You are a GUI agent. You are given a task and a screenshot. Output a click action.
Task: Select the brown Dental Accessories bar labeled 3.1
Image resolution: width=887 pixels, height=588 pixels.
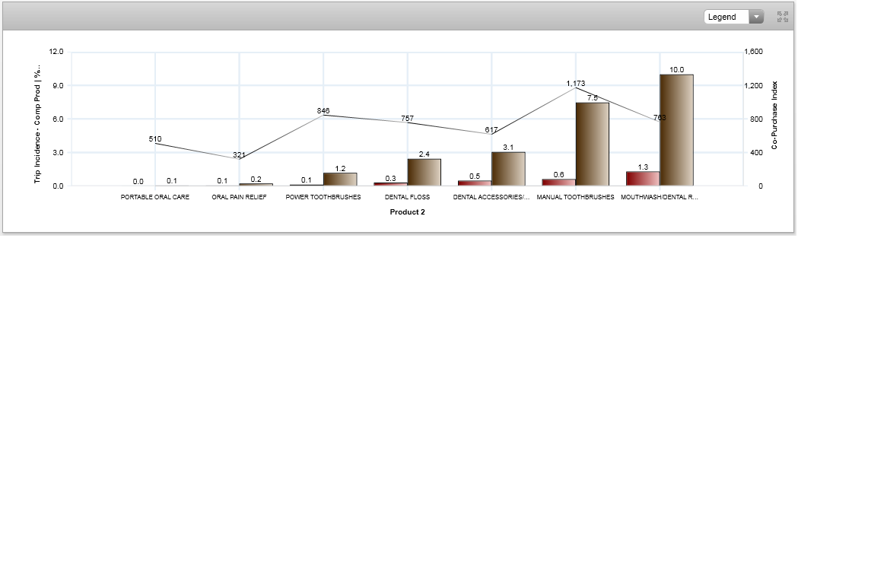click(x=508, y=168)
